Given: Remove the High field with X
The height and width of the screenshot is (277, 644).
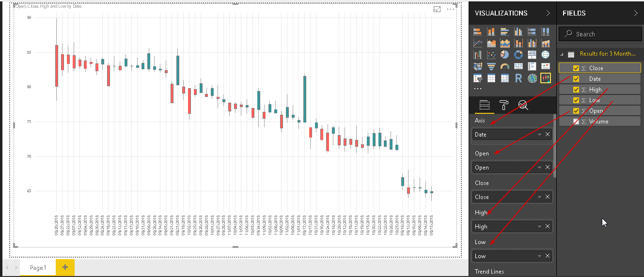Looking at the screenshot, I should coord(548,226).
